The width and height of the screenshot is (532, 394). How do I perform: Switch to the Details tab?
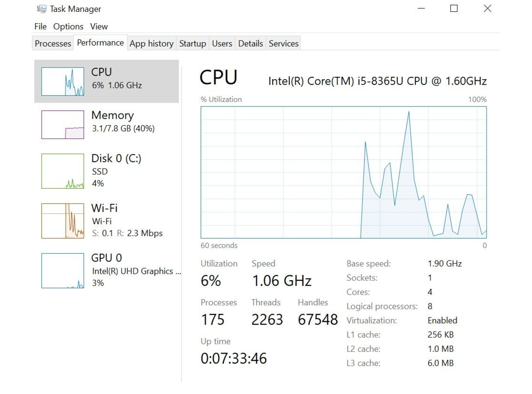point(250,43)
